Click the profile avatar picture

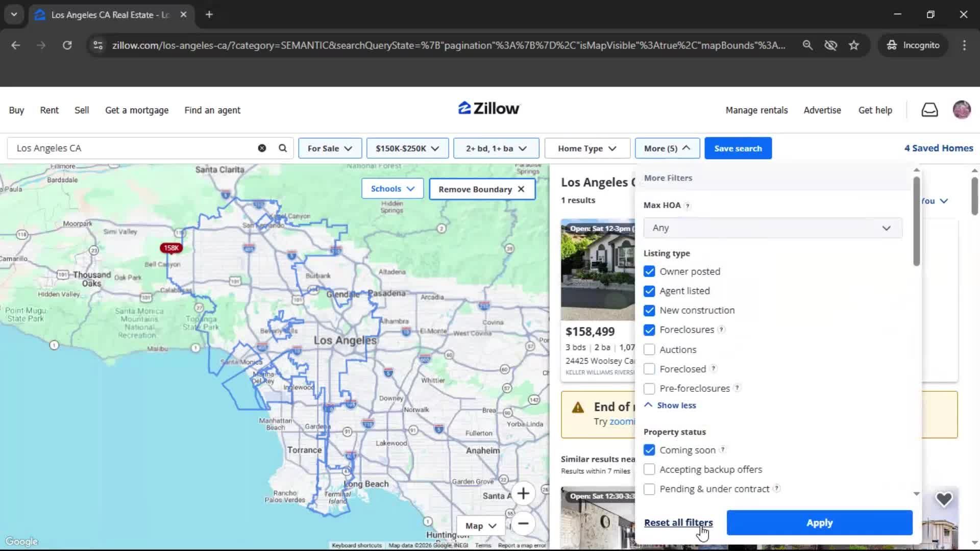pos(962,110)
